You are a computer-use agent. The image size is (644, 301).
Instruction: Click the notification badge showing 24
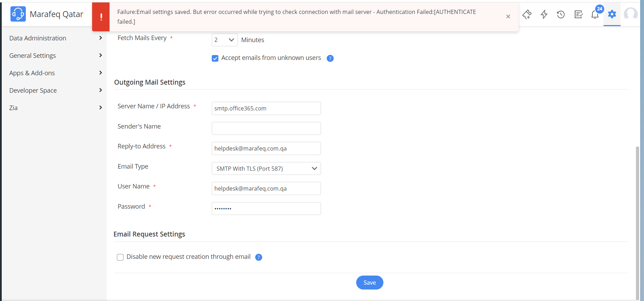pos(600,9)
